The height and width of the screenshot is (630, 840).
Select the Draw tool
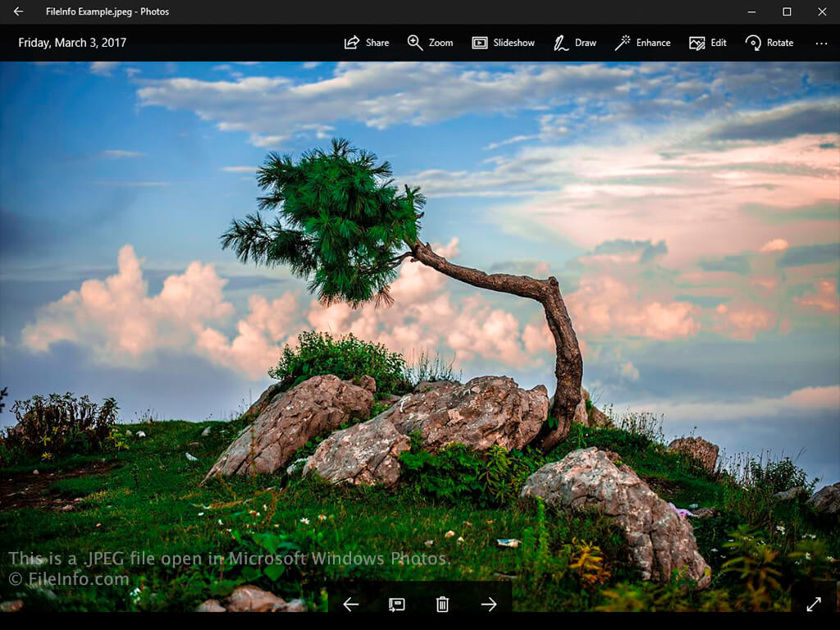pyautogui.click(x=574, y=43)
